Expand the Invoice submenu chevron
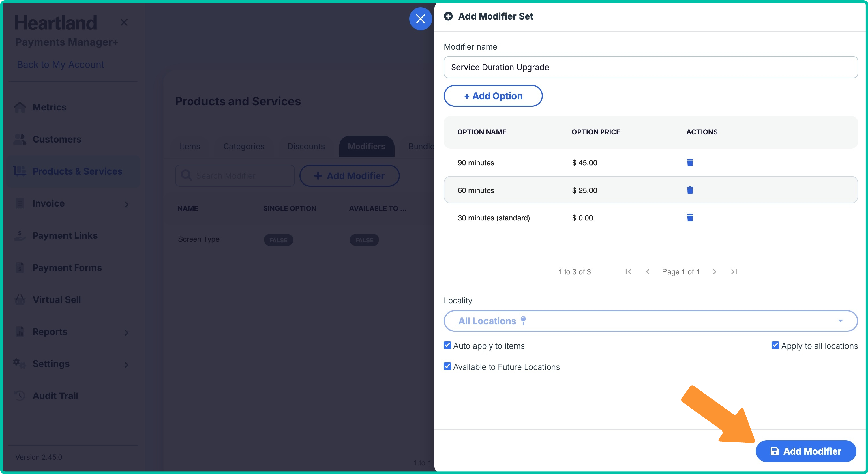This screenshot has width=868, height=474. tap(127, 204)
